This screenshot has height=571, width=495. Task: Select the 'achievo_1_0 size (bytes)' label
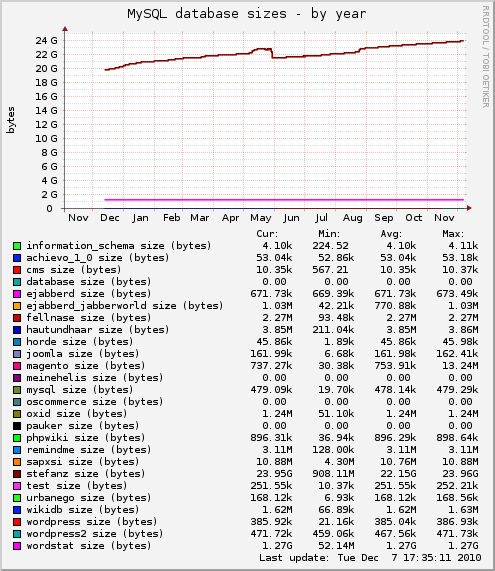[98, 258]
